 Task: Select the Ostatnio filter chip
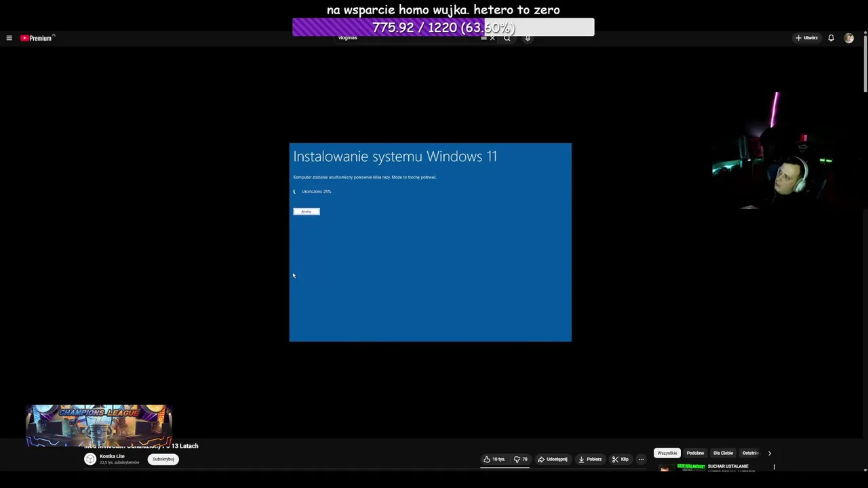pos(750,453)
